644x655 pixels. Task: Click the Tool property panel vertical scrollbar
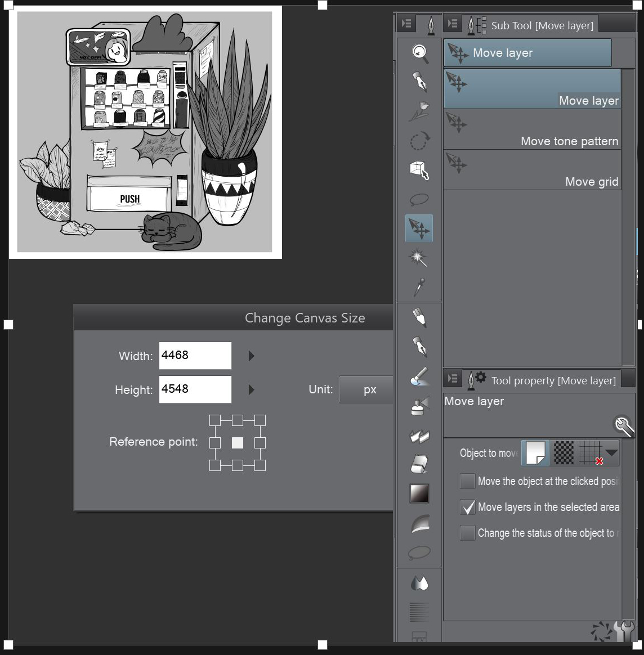point(628,528)
